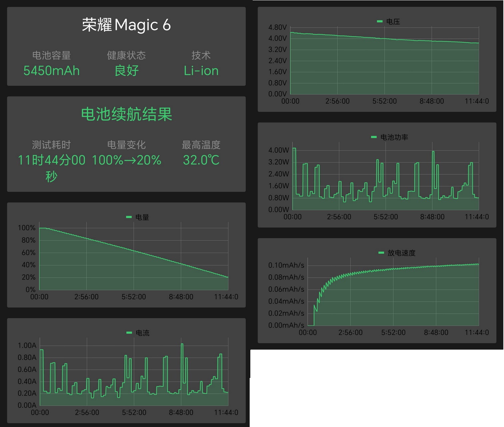
Task: Click the 电压 legend text
Action: pos(393,22)
